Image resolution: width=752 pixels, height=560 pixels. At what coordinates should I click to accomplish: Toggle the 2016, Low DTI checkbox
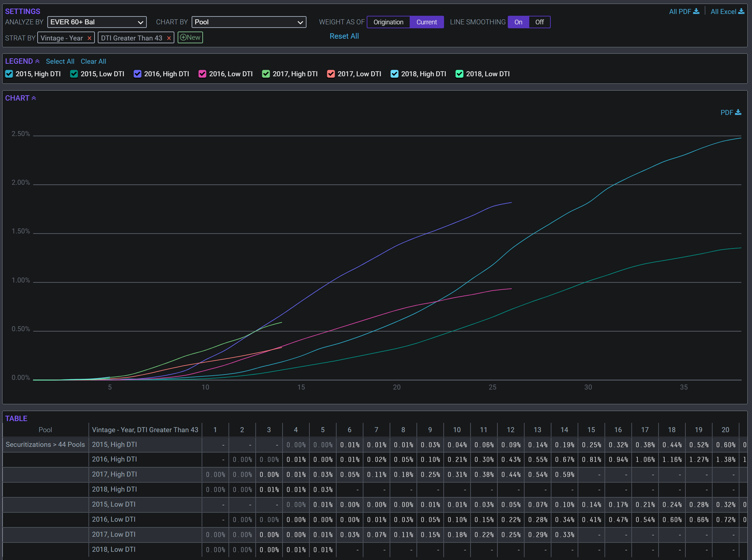(202, 74)
